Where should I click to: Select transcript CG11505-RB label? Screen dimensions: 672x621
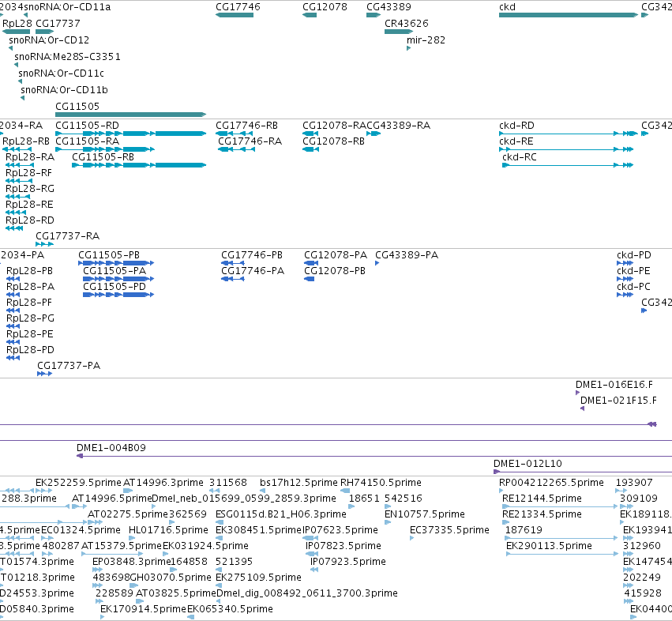click(103, 157)
